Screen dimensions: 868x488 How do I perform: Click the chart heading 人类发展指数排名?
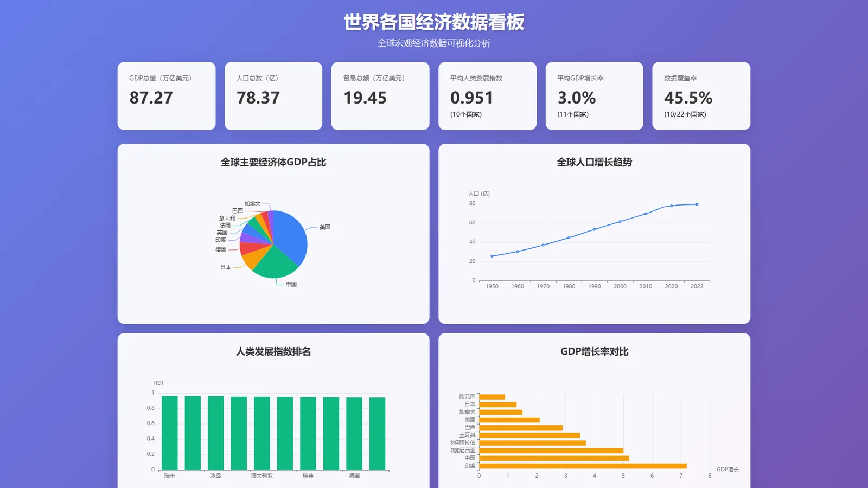tap(273, 351)
